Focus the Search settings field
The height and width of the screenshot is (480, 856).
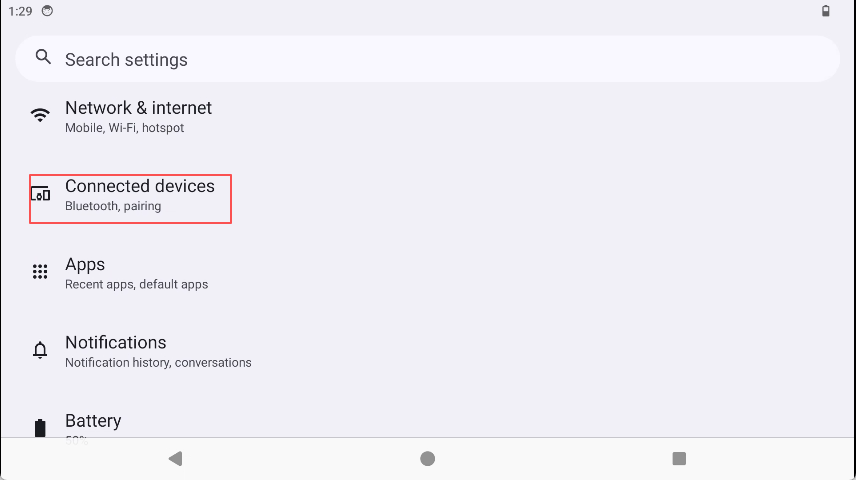click(428, 60)
